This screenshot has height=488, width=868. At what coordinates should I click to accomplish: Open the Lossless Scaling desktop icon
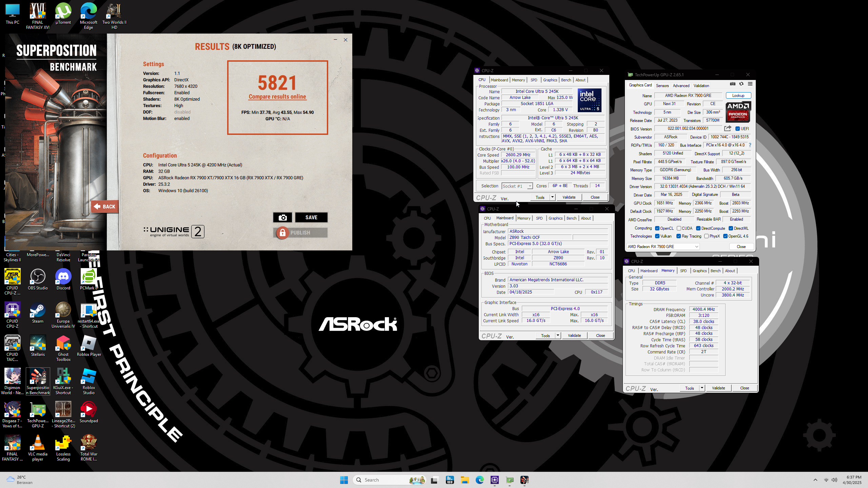63,448
